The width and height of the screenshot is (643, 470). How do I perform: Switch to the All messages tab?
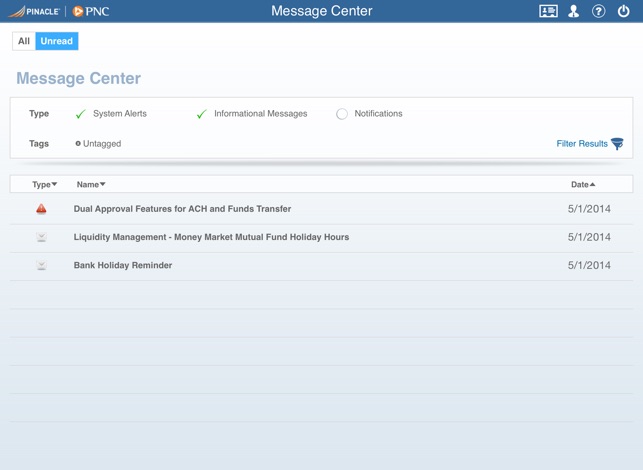[23, 41]
